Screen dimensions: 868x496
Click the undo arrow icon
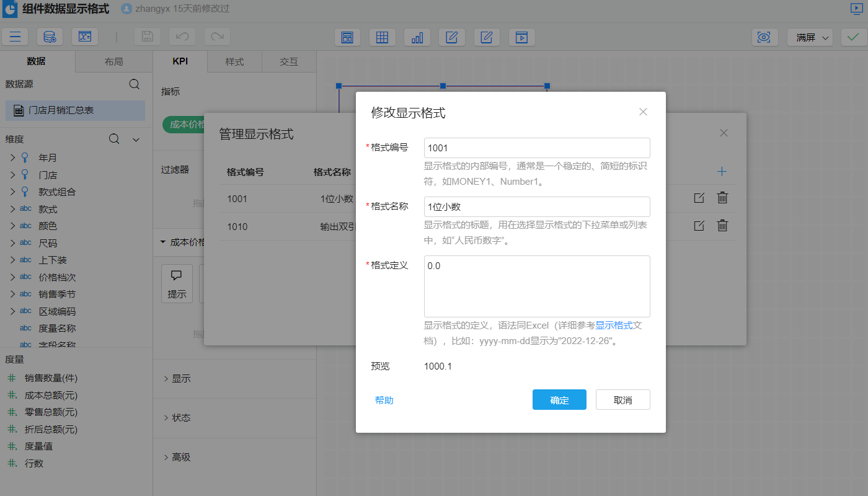tap(182, 37)
